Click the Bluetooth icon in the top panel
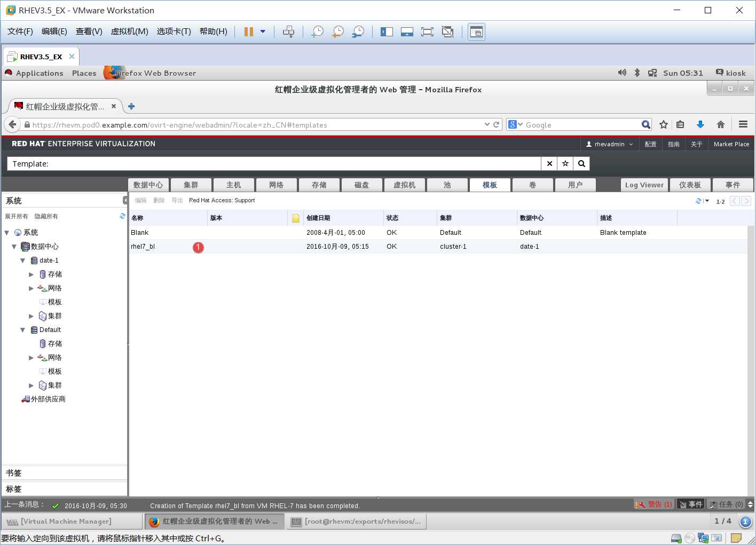The width and height of the screenshot is (756, 545). pyautogui.click(x=637, y=73)
